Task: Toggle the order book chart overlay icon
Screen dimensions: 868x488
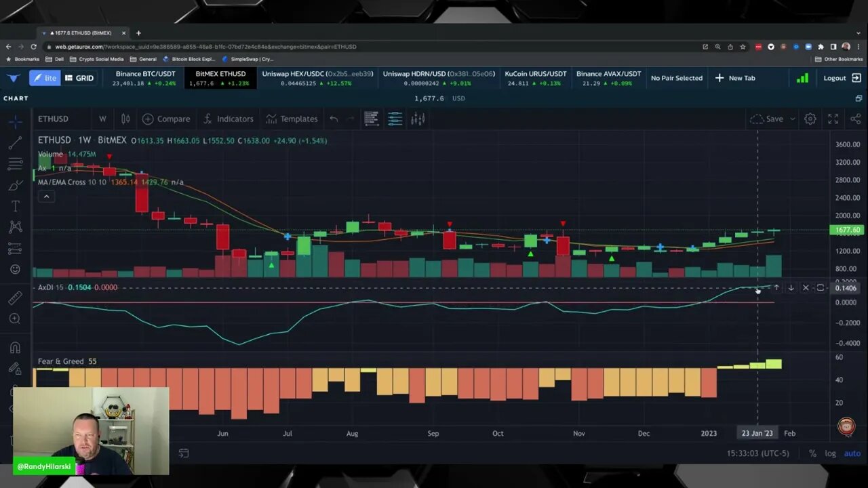Action: 372,119
